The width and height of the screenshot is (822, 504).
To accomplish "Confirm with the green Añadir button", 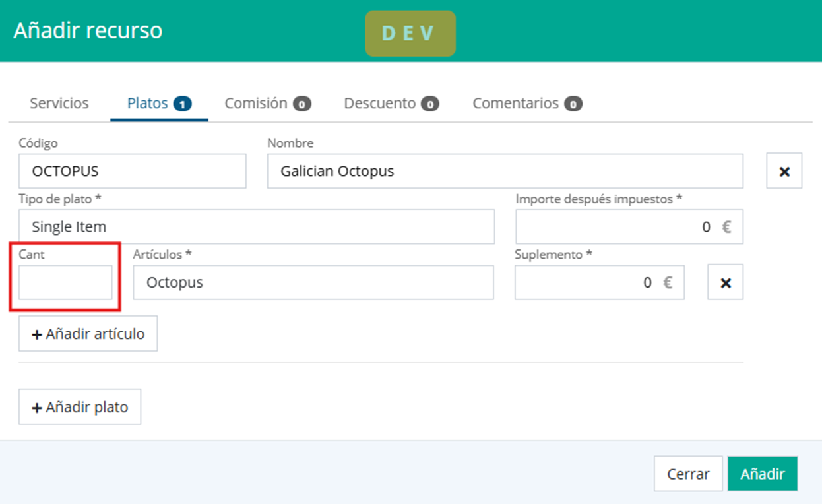I will pyautogui.click(x=762, y=474).
